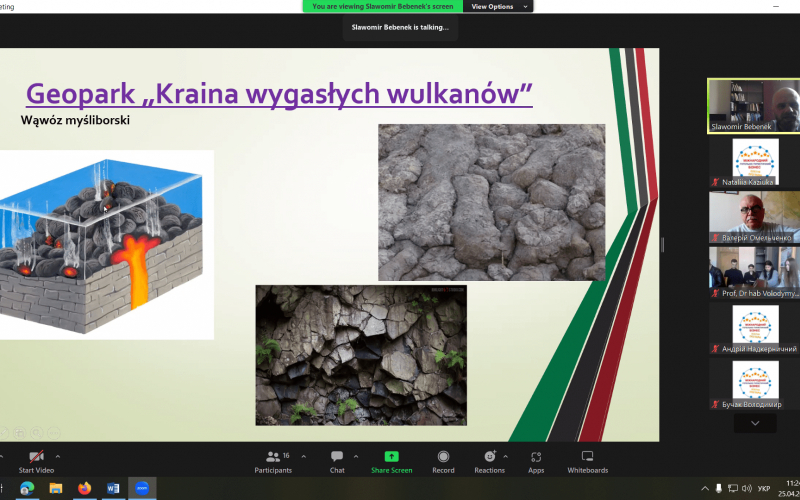This screenshot has width=800, height=500.
Task: Click the 'Slawomir Bebenek is talking...' notification
Action: 400,28
